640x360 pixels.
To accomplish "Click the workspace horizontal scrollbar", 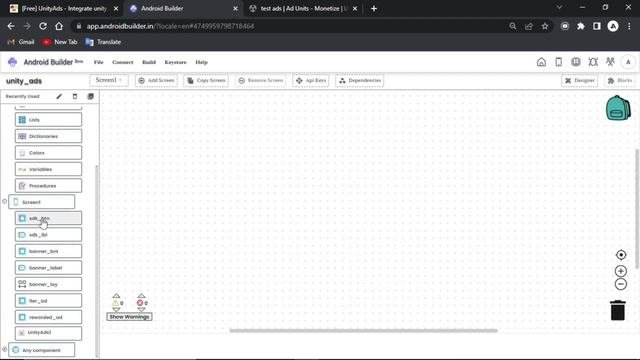I will coord(363,330).
